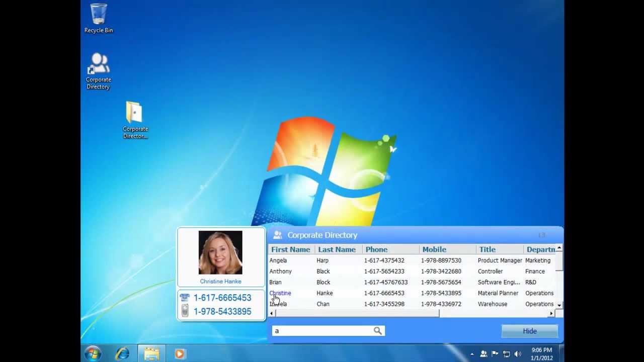Screen dimensions: 644x362
Task: Click phone 1-617-45767633 cell
Action: point(386,283)
